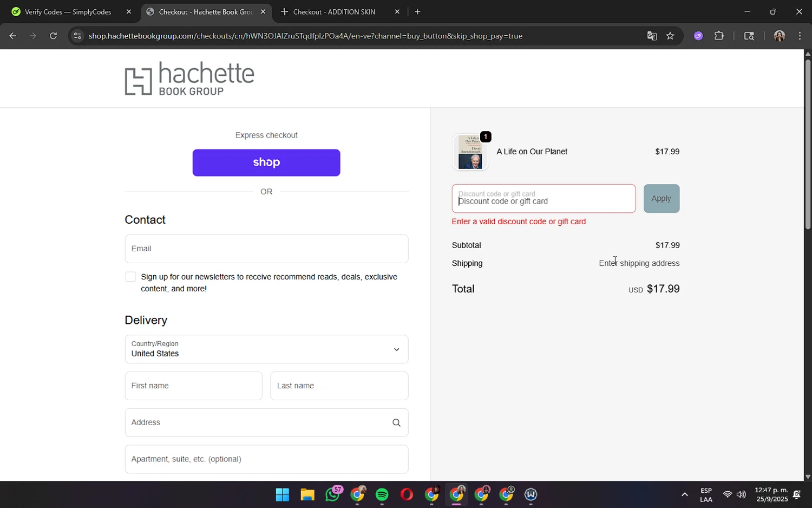This screenshot has width=812, height=508.
Task: Click the Last name field
Action: tap(339, 386)
